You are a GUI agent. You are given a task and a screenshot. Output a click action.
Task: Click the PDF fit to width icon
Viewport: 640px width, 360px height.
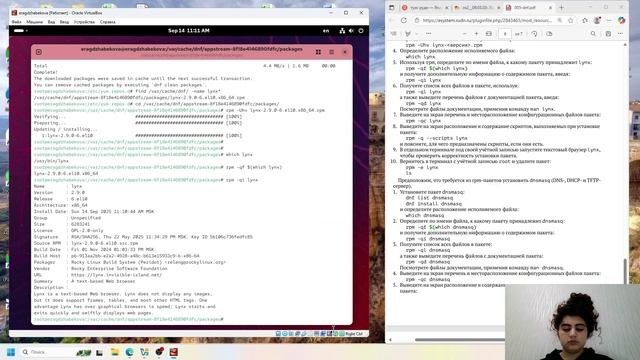point(489,34)
